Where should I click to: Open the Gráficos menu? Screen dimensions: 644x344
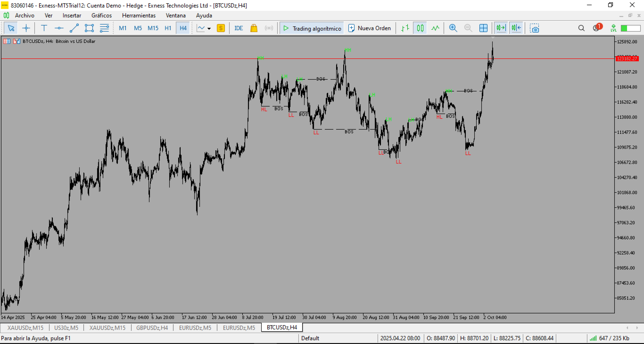point(102,15)
